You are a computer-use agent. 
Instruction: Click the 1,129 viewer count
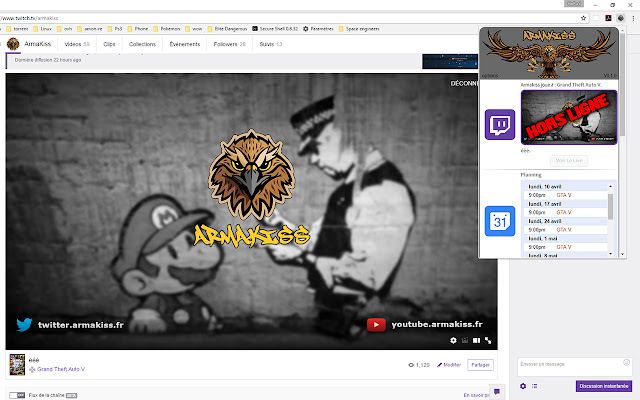pos(419,365)
